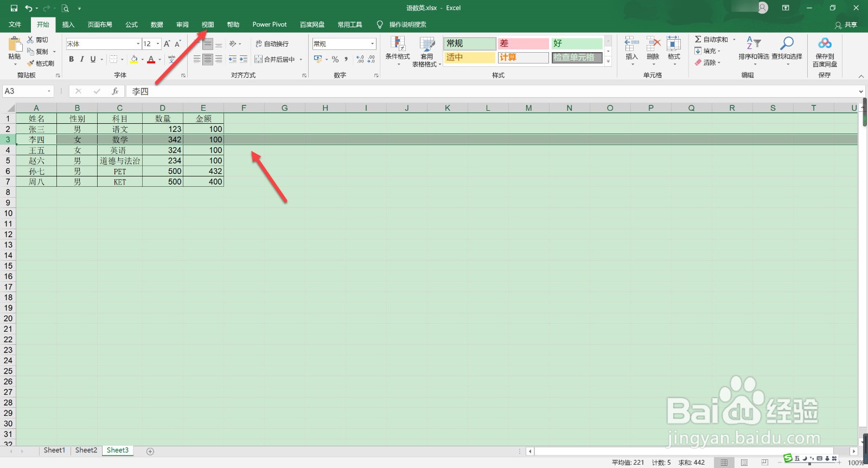
Task: Toggle Italic formatting
Action: [82, 59]
